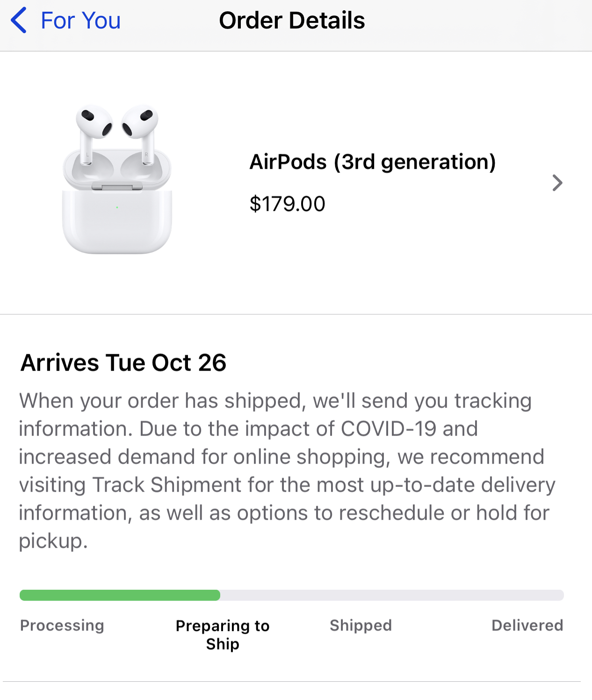This screenshot has height=700, width=592.
Task: Click the COVID-19 mention in the delivery note
Action: [389, 429]
